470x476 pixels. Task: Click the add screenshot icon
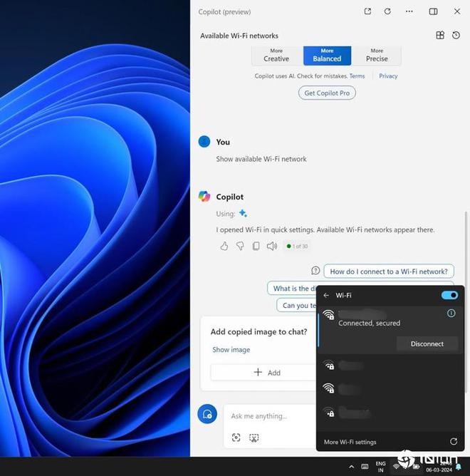pyautogui.click(x=254, y=438)
